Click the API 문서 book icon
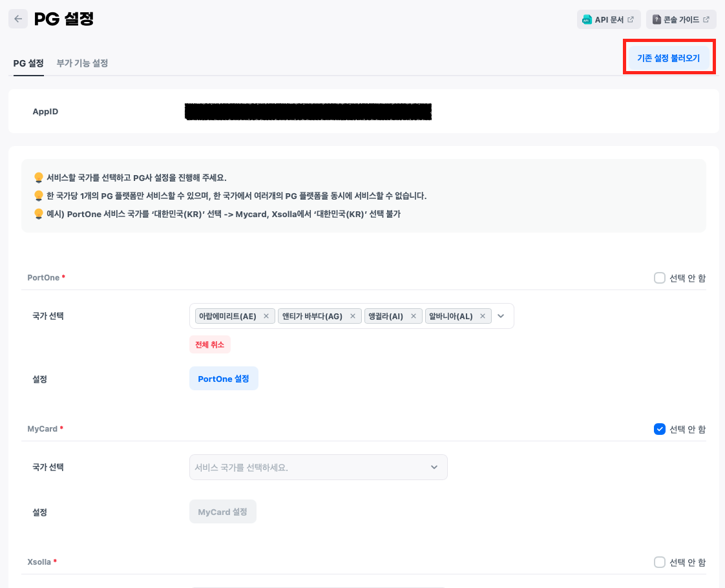This screenshot has height=588, width=725. click(x=587, y=19)
